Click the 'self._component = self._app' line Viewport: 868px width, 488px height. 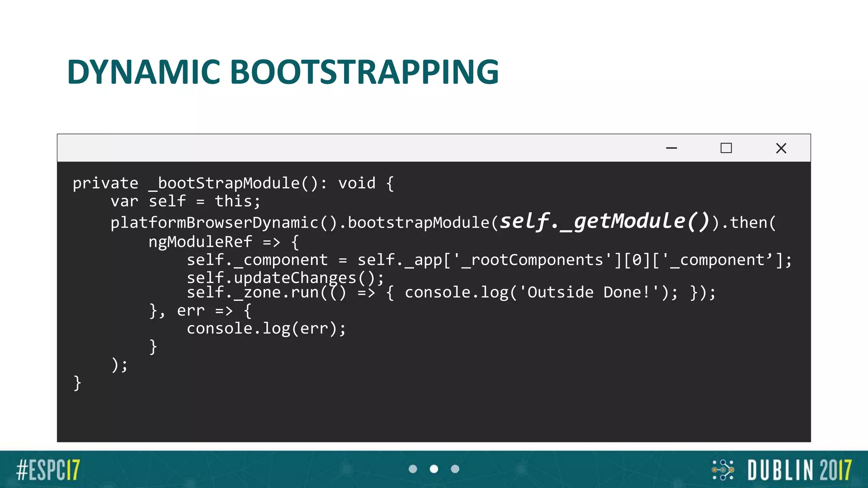(490, 260)
